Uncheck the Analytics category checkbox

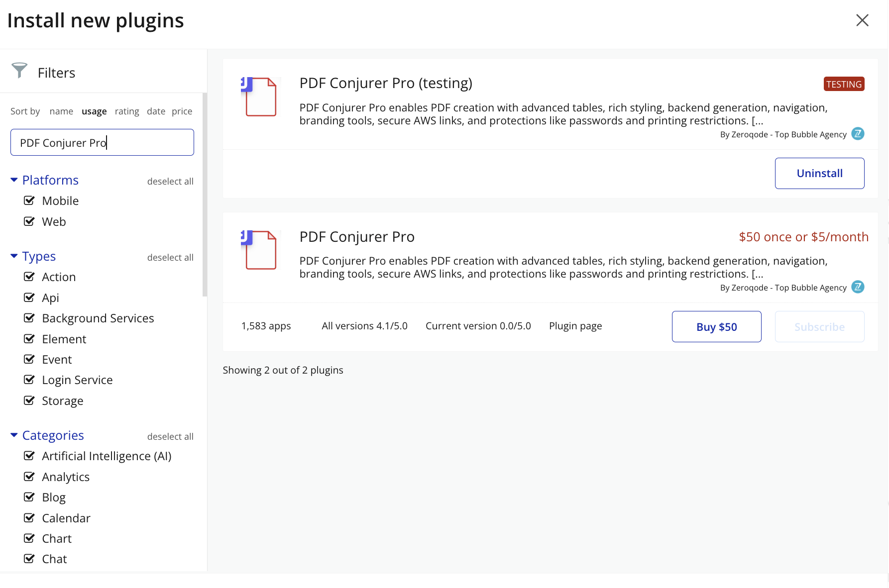[x=29, y=477]
